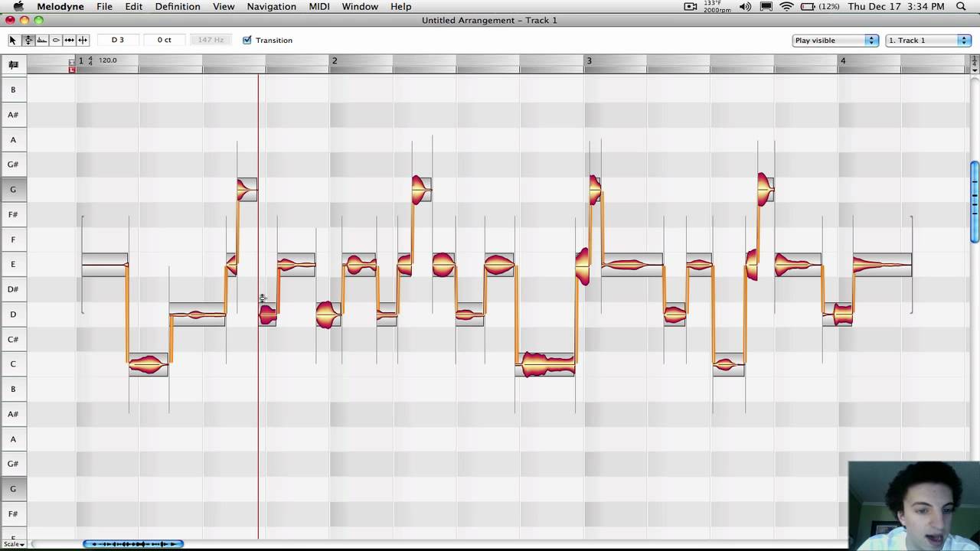Select the final E note blob after bar 4
Viewport: 980px width, 551px height.
882,265
